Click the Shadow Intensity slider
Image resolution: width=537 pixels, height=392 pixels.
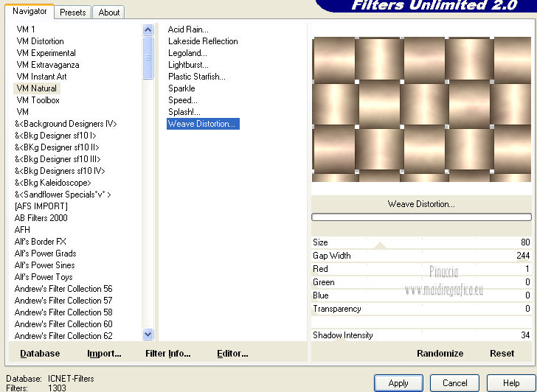422,335
